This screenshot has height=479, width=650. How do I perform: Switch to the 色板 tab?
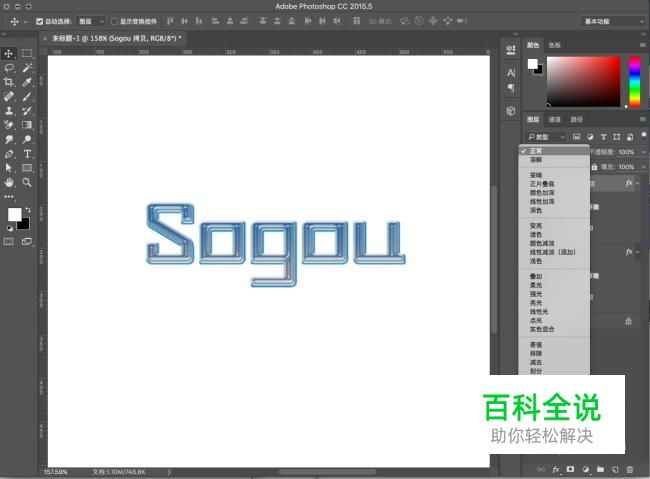pos(555,45)
